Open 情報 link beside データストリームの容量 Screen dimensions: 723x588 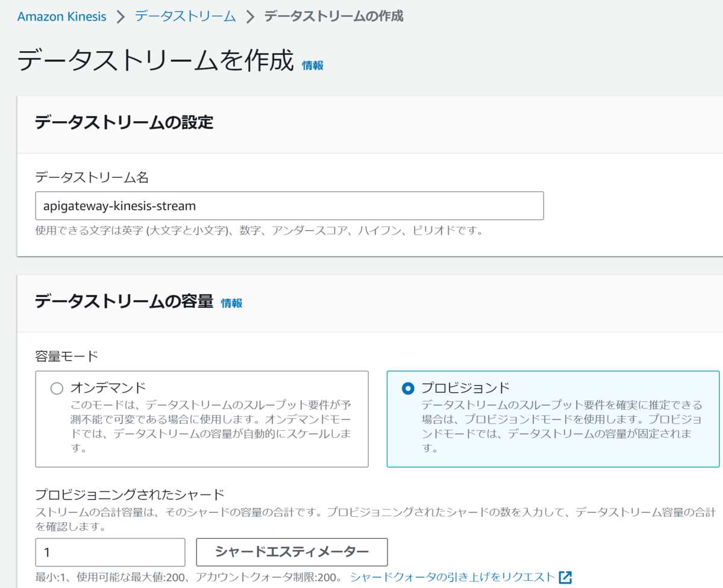coord(231,303)
